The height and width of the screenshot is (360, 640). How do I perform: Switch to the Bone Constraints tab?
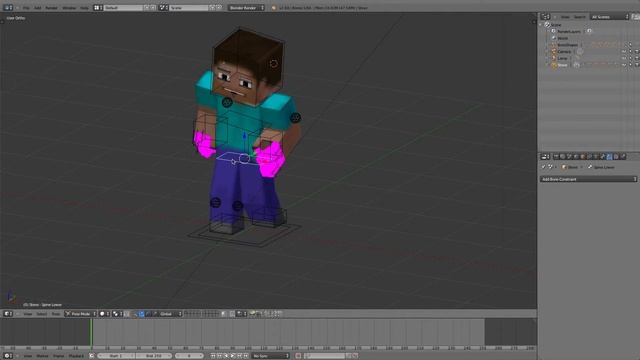pos(609,157)
